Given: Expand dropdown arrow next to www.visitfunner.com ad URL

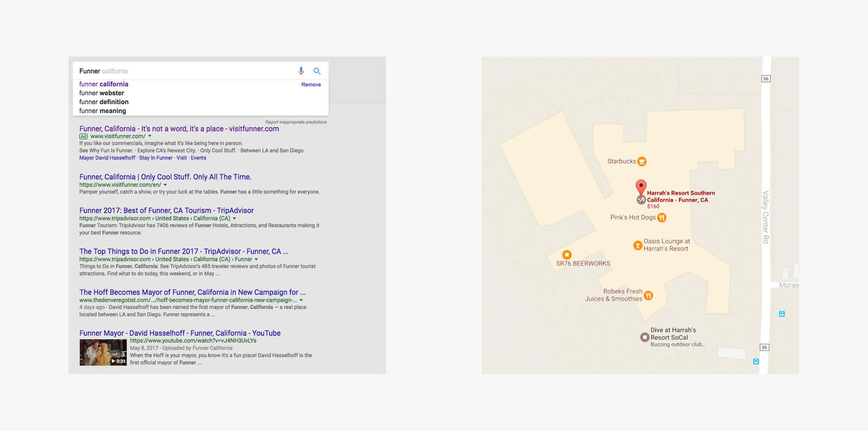Looking at the screenshot, I should pos(150,136).
